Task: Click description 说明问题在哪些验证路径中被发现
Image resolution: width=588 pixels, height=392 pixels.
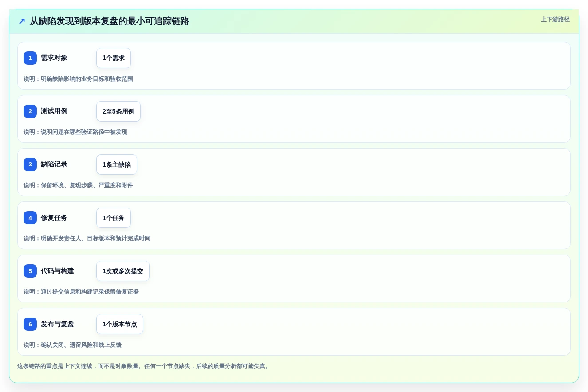Action: [x=84, y=132]
